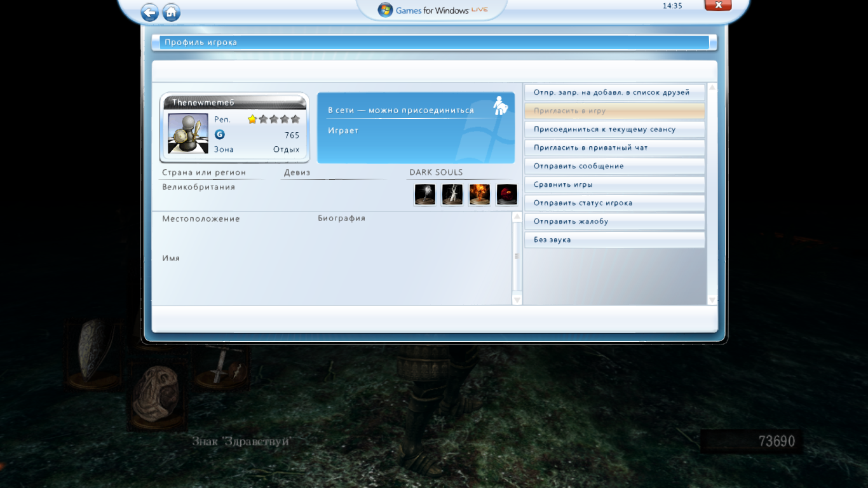
Task: Click the gamertag Thenewmeme6
Action: [x=203, y=102]
